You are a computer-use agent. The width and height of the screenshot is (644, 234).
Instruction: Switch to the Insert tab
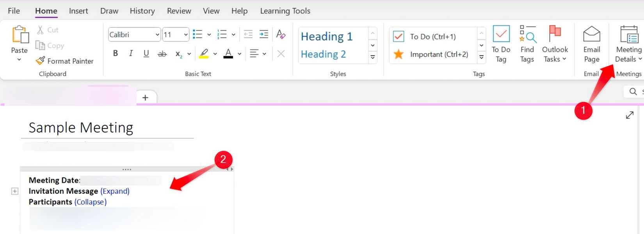coord(78,11)
